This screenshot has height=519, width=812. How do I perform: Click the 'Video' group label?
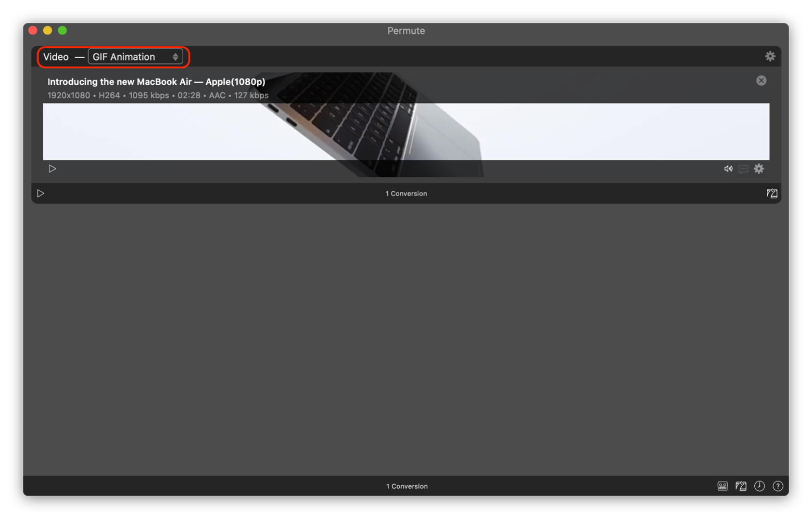[x=56, y=57]
